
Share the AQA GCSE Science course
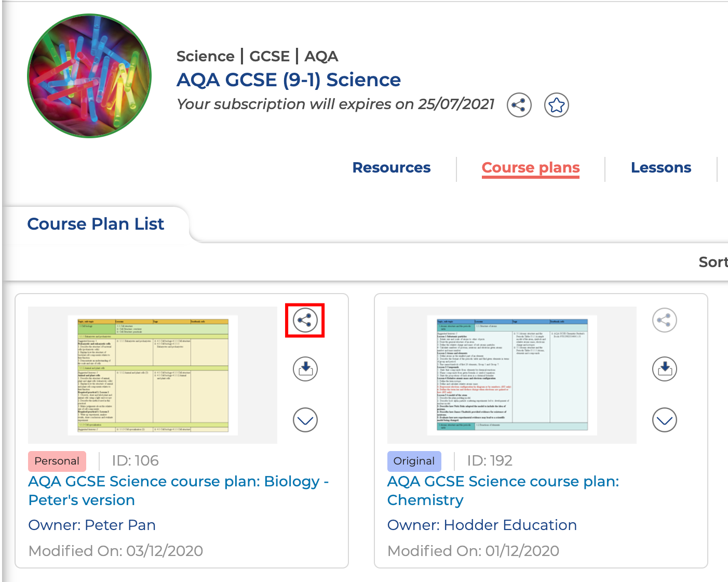519,105
